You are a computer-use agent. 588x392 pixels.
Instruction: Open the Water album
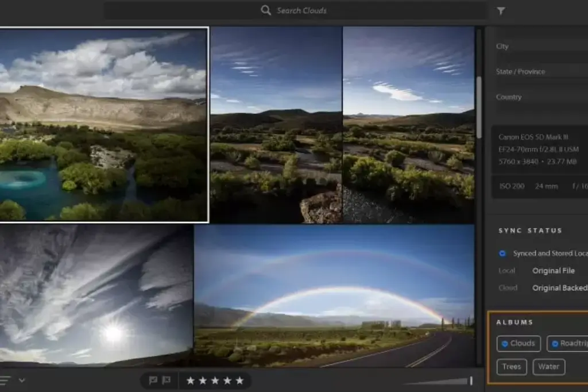[x=548, y=366]
